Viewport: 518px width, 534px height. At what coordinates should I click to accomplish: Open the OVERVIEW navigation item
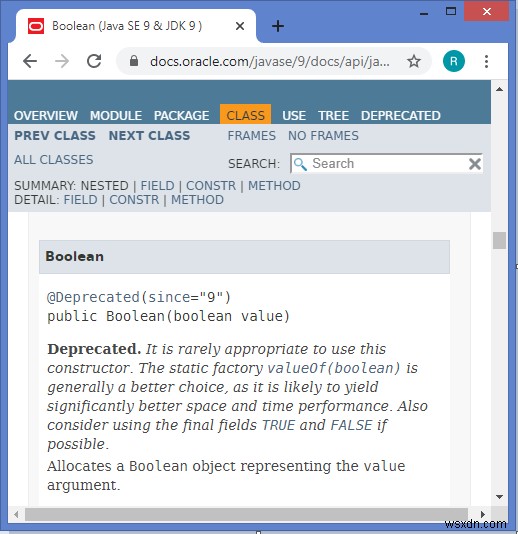(46, 116)
